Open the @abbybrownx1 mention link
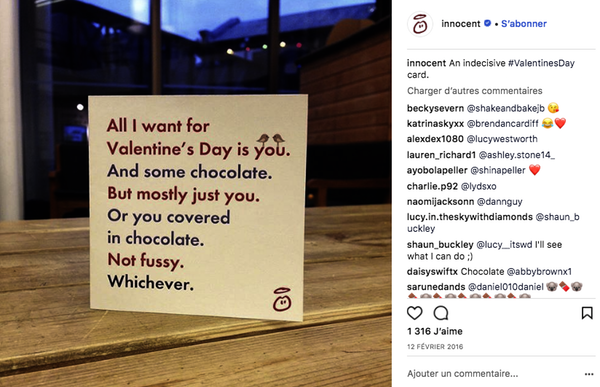 (x=539, y=272)
